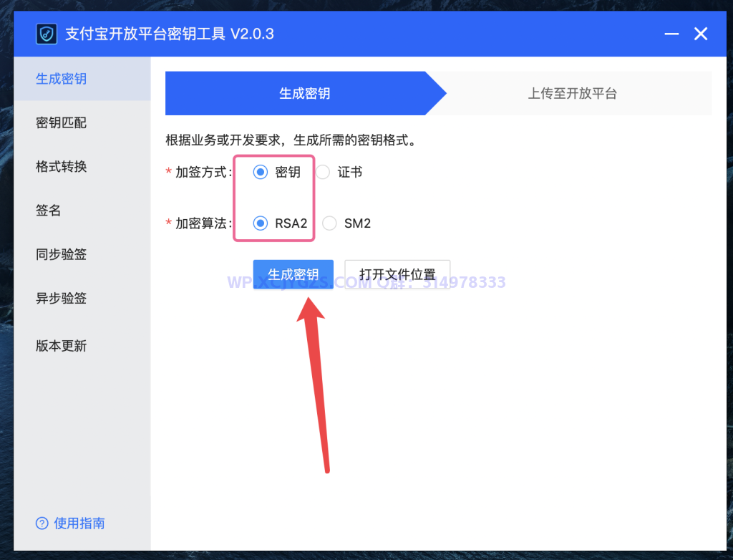The width and height of the screenshot is (733, 560).
Task: Open the file location with 打开文件位置
Action: (398, 273)
